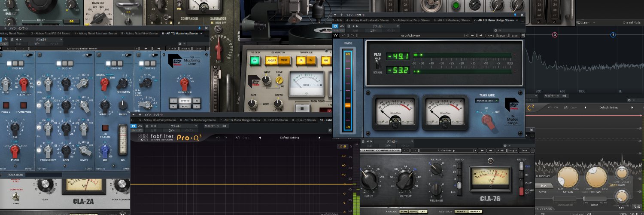Expand DISPLAY section in Pro-C2
The image size is (644, 215).
point(543,176)
